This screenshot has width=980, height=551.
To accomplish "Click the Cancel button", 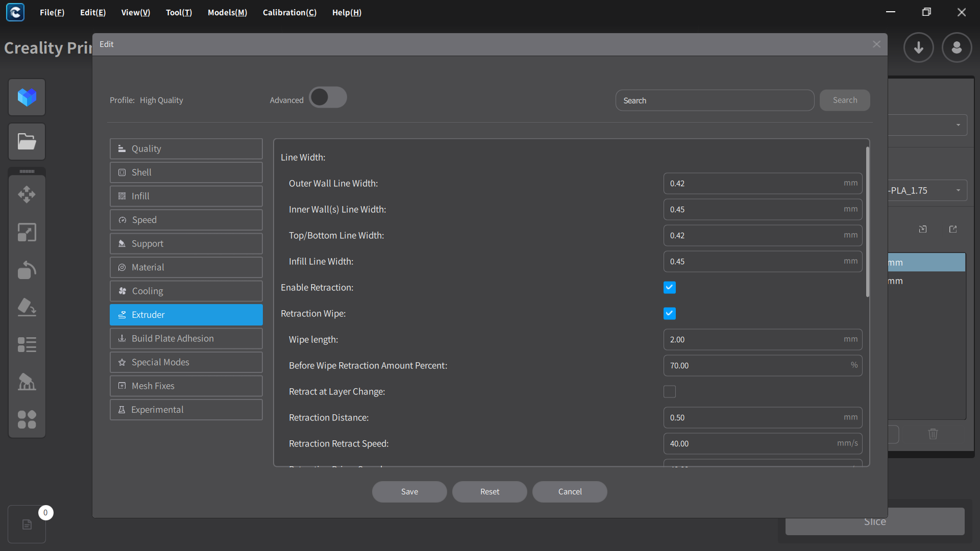I will [570, 492].
